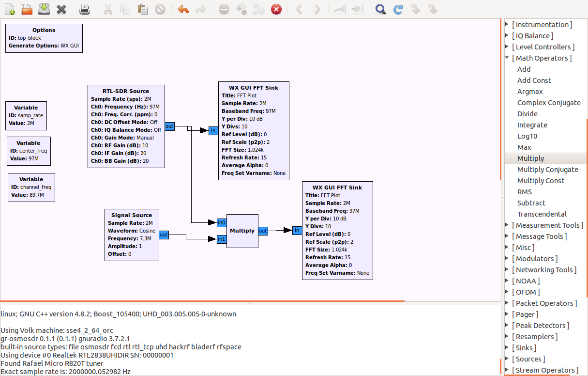
Task: Expand the Instrumentation category
Action: click(507, 25)
